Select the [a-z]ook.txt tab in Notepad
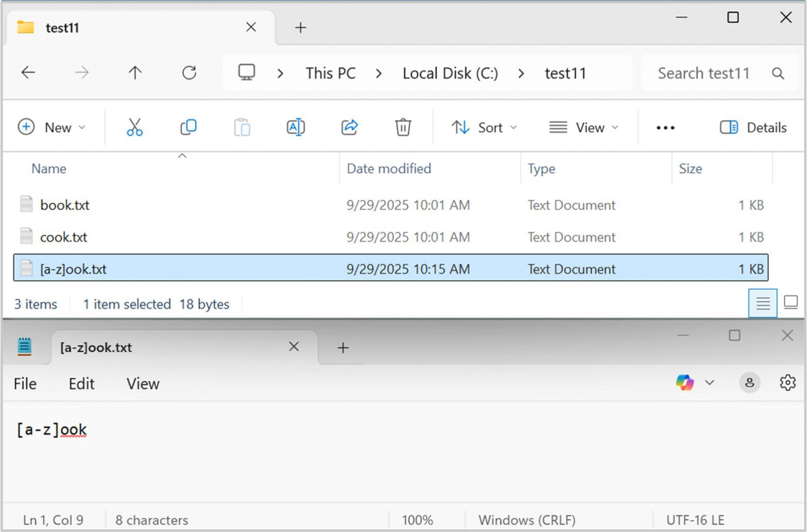Image resolution: width=807 pixels, height=532 pixels. (184, 347)
